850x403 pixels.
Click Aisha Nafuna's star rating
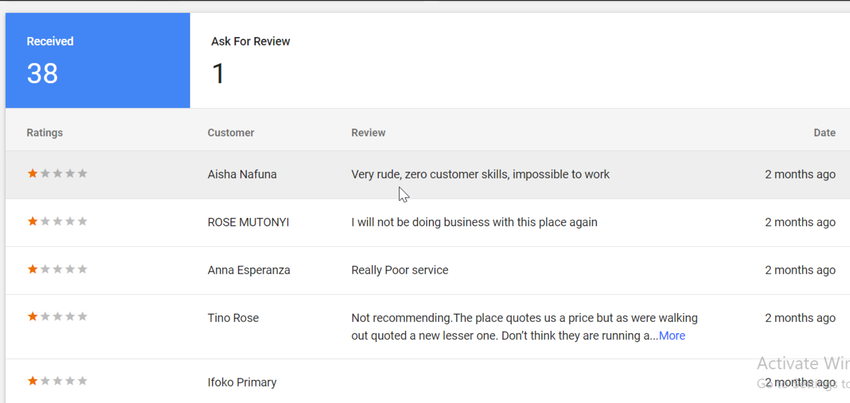(57, 174)
